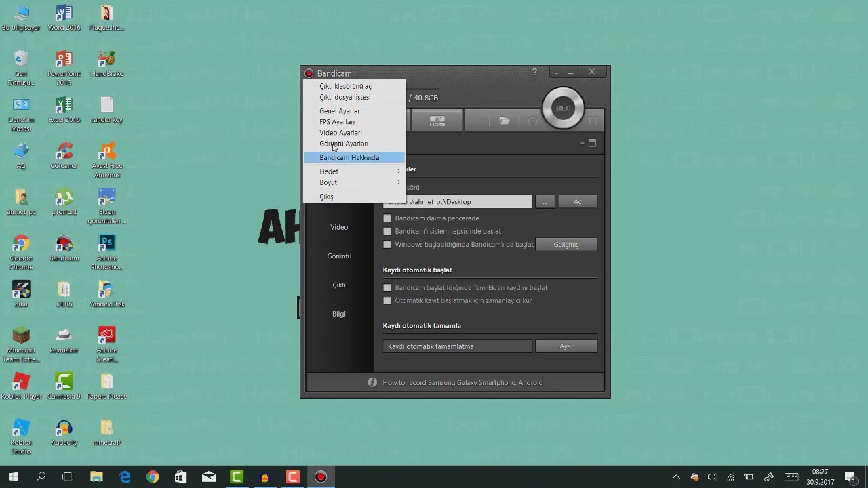Open the Action Center notification icon
The image size is (868, 488).
pos(850,477)
